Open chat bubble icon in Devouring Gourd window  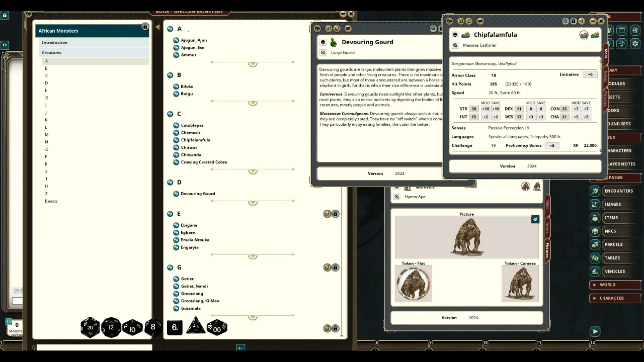point(348,29)
